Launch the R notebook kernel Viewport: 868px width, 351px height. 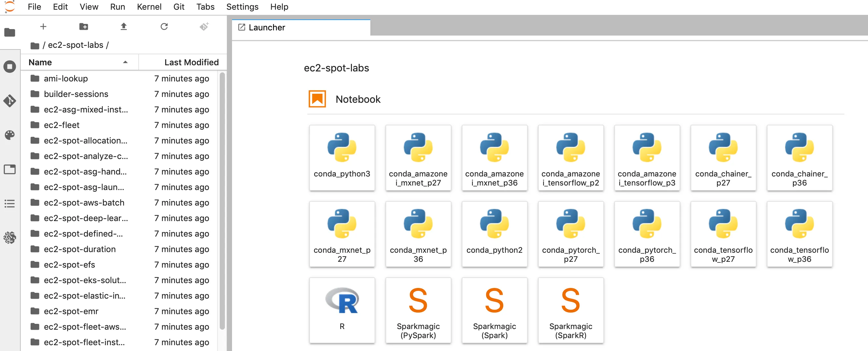pyautogui.click(x=342, y=310)
